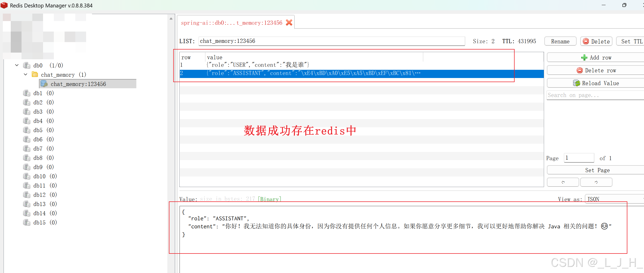Minimize the Redis Desktop Manager window
The image size is (644, 273).
pyautogui.click(x=604, y=5)
